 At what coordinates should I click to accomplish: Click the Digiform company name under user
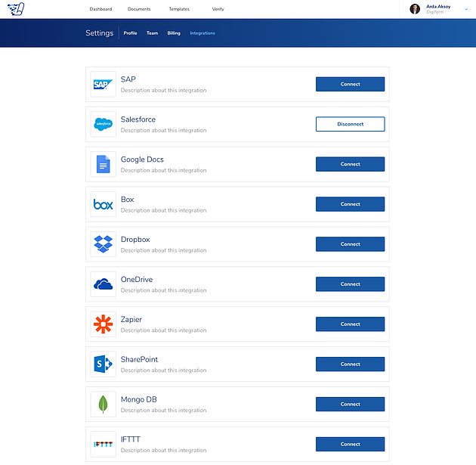click(434, 12)
